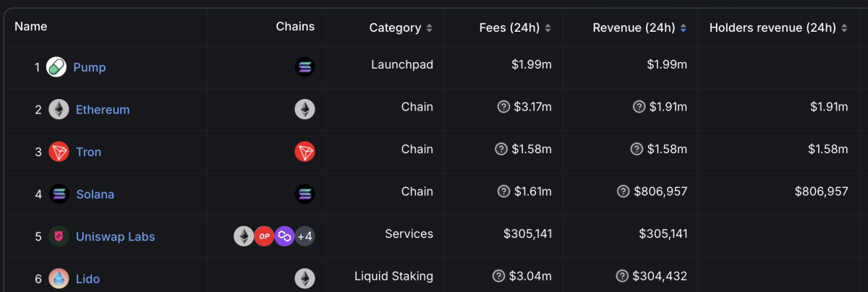Click the Lido droplet logo icon
Image resolution: width=868 pixels, height=292 pixels.
click(59, 278)
